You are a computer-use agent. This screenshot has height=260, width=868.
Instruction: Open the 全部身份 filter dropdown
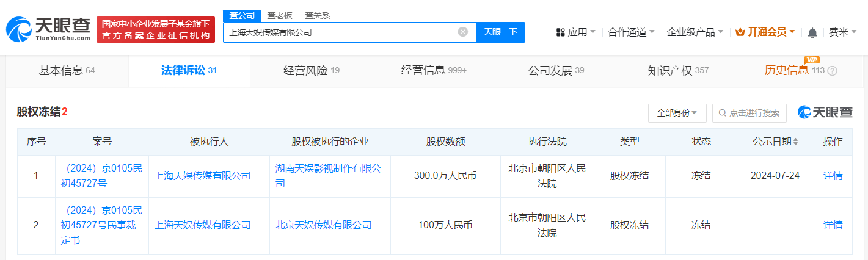(x=677, y=113)
